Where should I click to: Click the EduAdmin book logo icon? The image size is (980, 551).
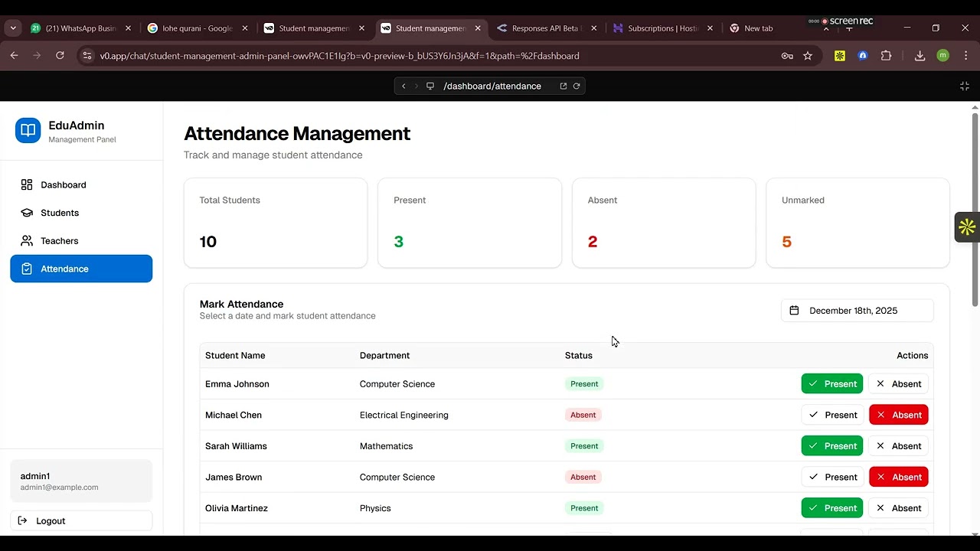[28, 130]
